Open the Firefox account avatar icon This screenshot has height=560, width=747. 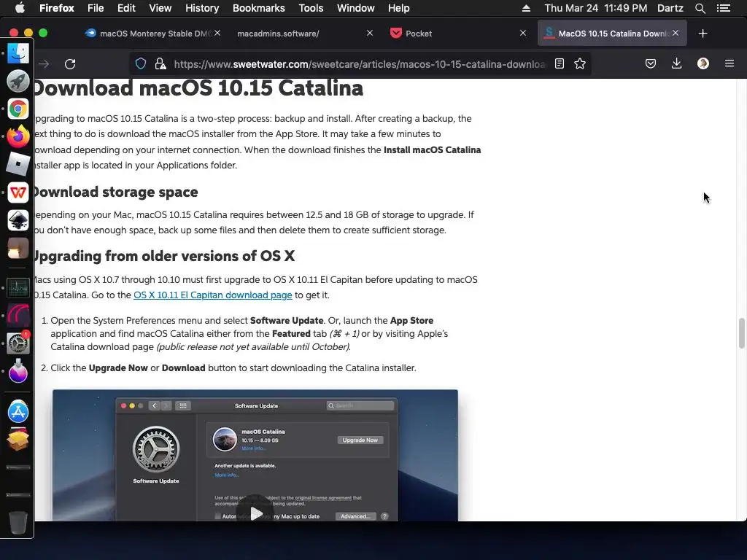pyautogui.click(x=703, y=64)
